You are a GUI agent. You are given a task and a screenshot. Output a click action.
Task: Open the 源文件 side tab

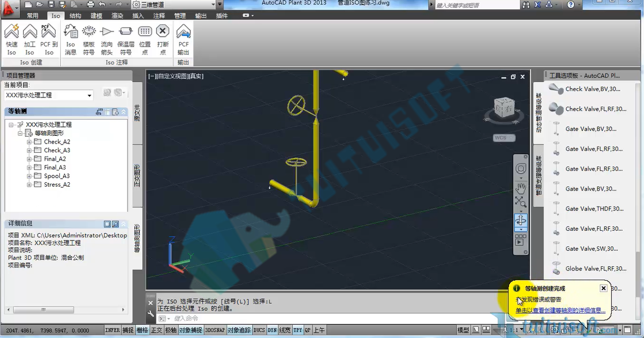(x=137, y=113)
